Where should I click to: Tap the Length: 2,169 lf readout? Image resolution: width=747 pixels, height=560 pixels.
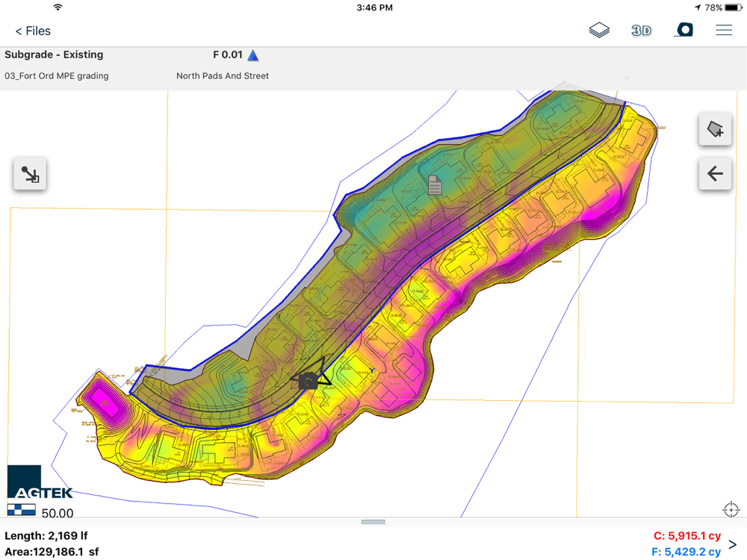46,535
